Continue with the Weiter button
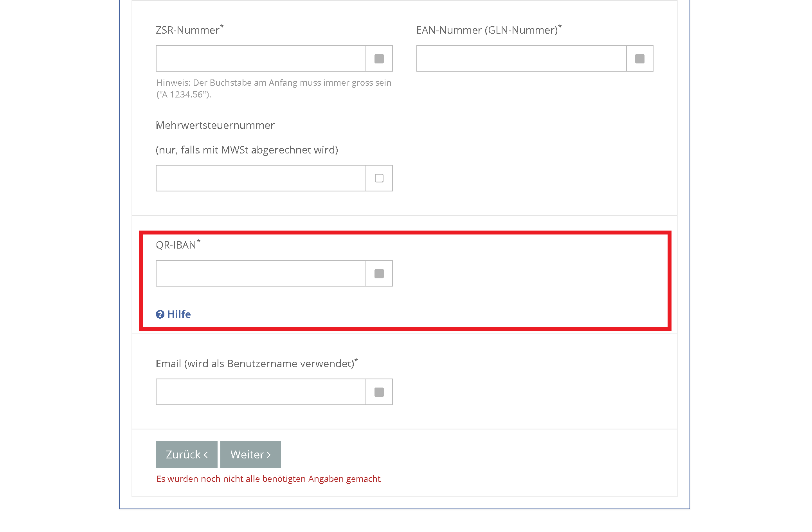This screenshot has height=532, width=812. pos(250,454)
